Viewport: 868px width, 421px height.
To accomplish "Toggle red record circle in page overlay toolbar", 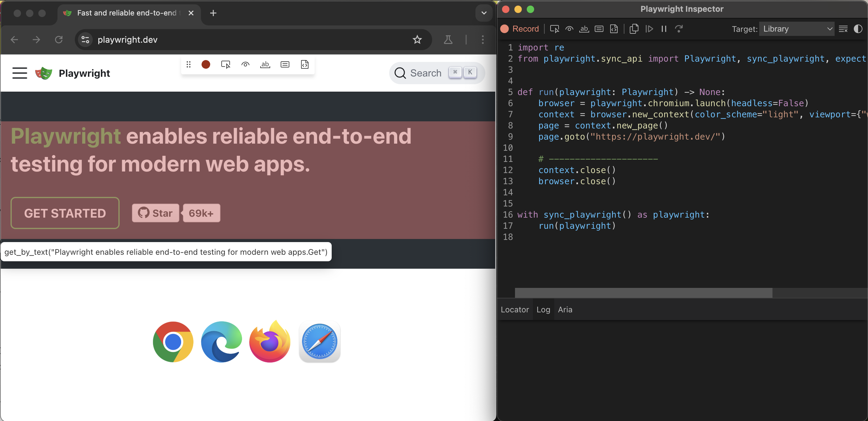I will 206,64.
